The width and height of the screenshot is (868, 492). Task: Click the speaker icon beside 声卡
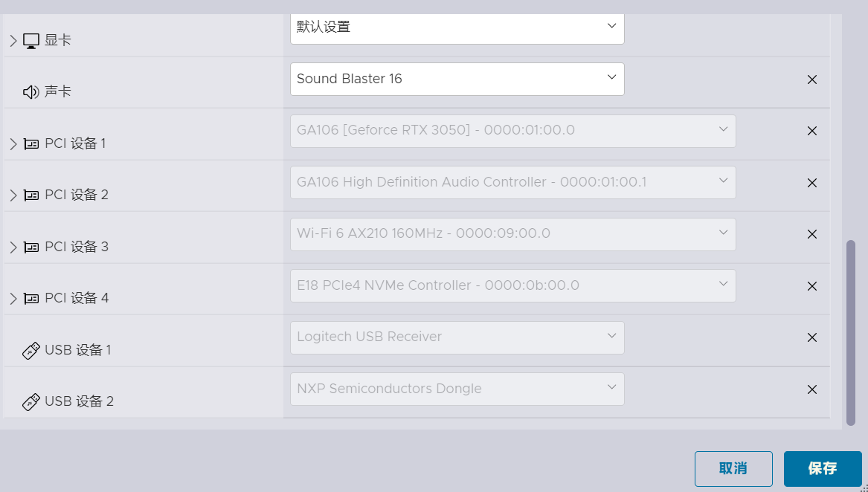point(31,92)
